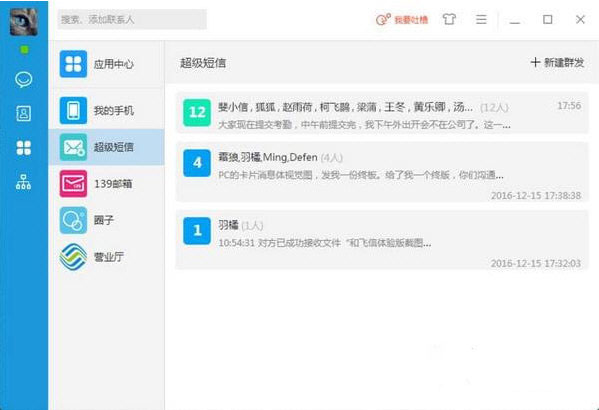Image resolution: width=599 pixels, height=410 pixels.
Task: Open 139邮箱 mailbox
Action: click(x=107, y=184)
